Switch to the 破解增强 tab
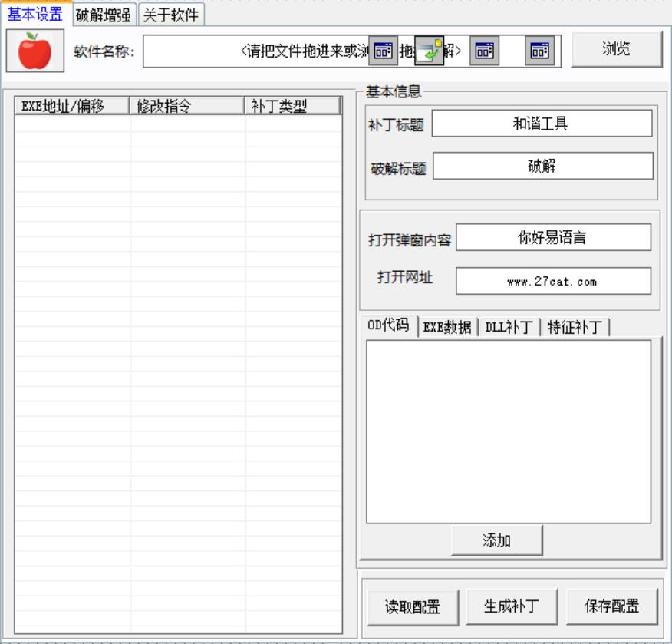This screenshot has width=672, height=644. coord(104,15)
